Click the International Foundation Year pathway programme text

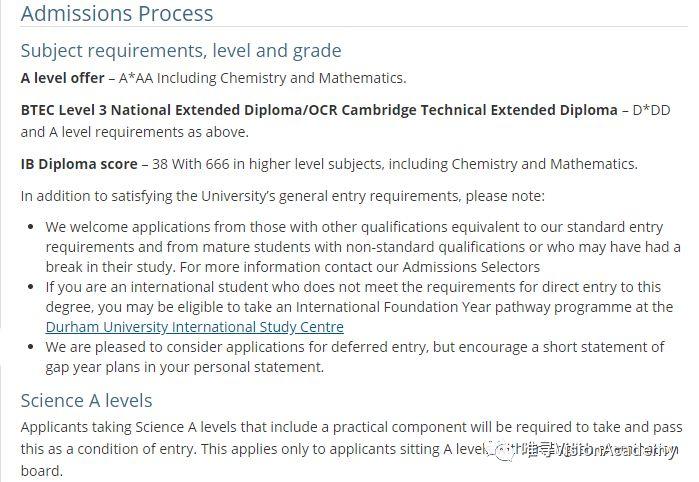pyautogui.click(x=457, y=307)
